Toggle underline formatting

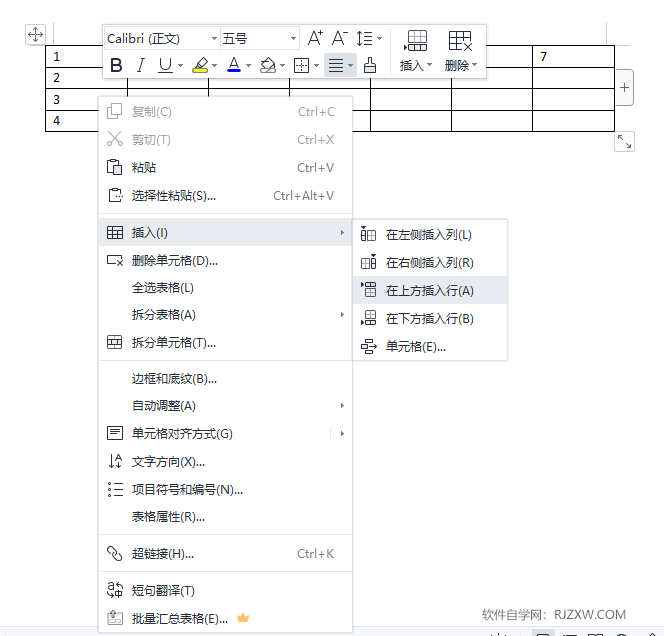coord(165,66)
